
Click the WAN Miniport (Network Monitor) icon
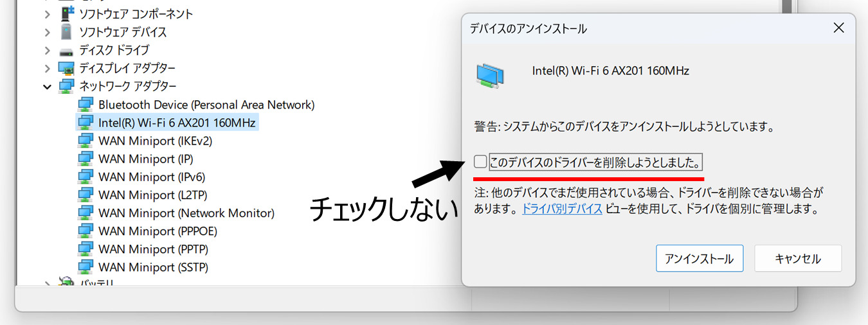coord(86,213)
